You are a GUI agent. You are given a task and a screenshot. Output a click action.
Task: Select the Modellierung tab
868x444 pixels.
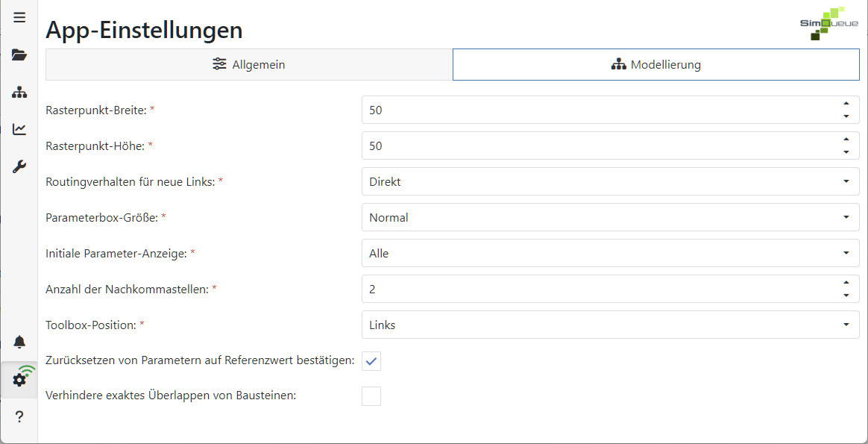point(655,64)
